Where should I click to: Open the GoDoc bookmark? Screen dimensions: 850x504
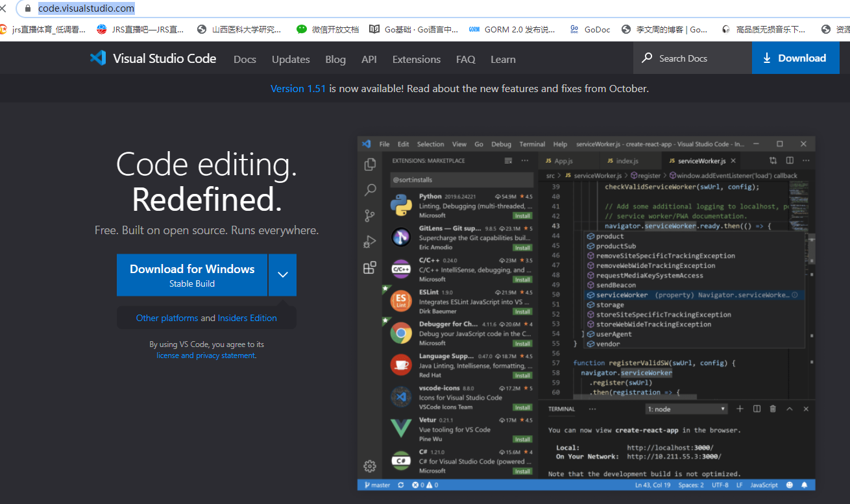(590, 29)
